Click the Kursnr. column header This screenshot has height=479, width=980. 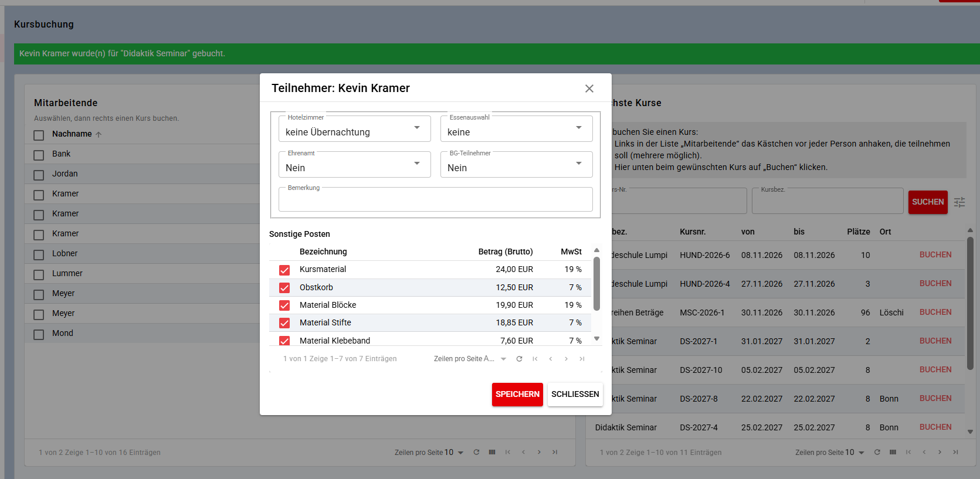click(693, 232)
